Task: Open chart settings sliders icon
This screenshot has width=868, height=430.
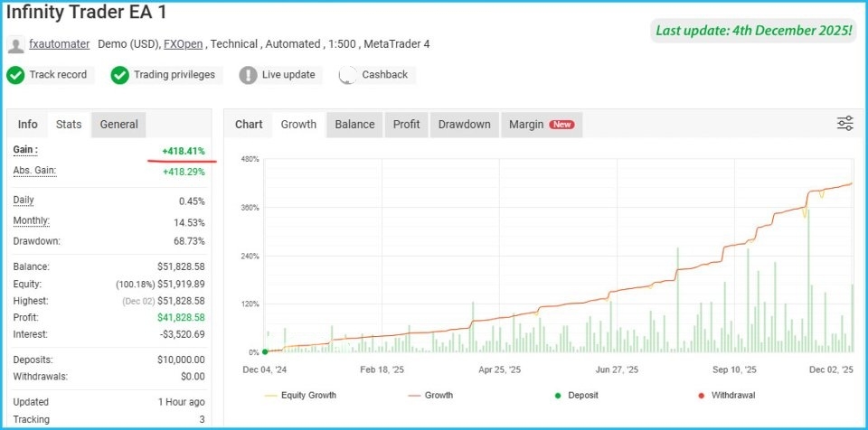Action: point(844,124)
